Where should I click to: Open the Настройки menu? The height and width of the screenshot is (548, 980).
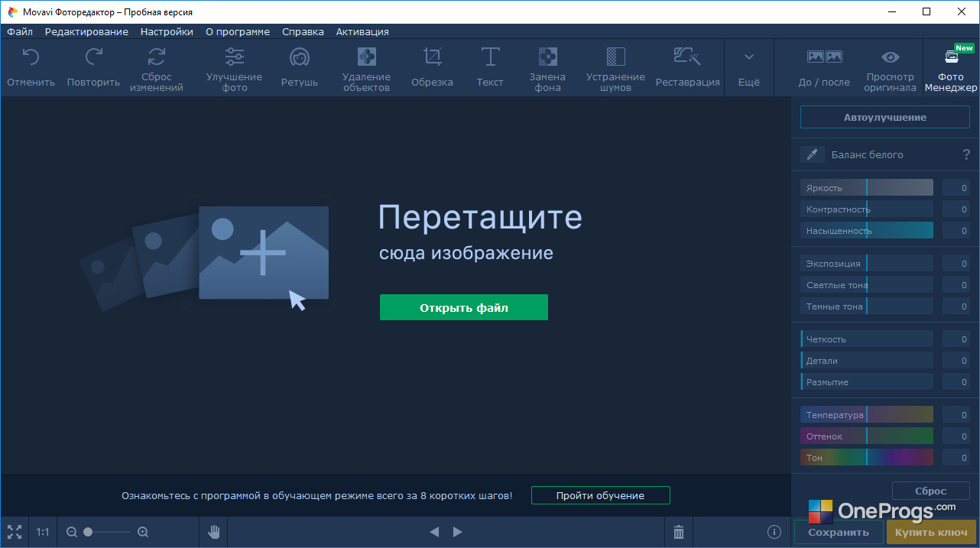[x=167, y=31]
